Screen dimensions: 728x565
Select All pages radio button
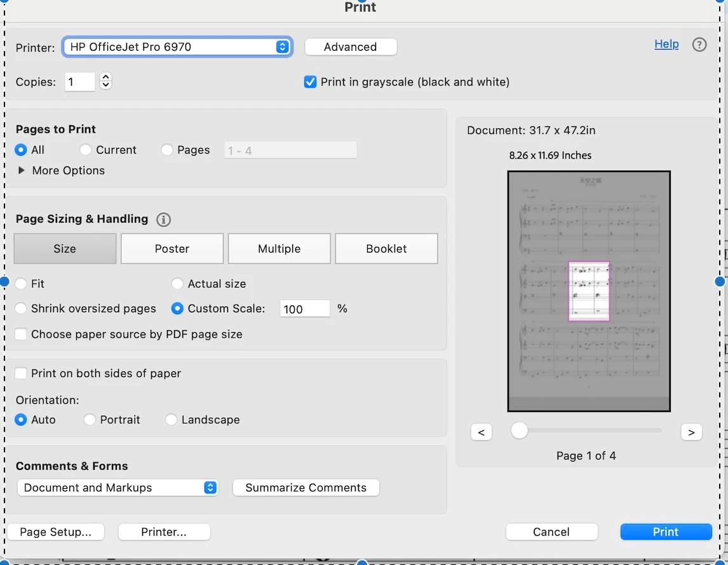20,150
